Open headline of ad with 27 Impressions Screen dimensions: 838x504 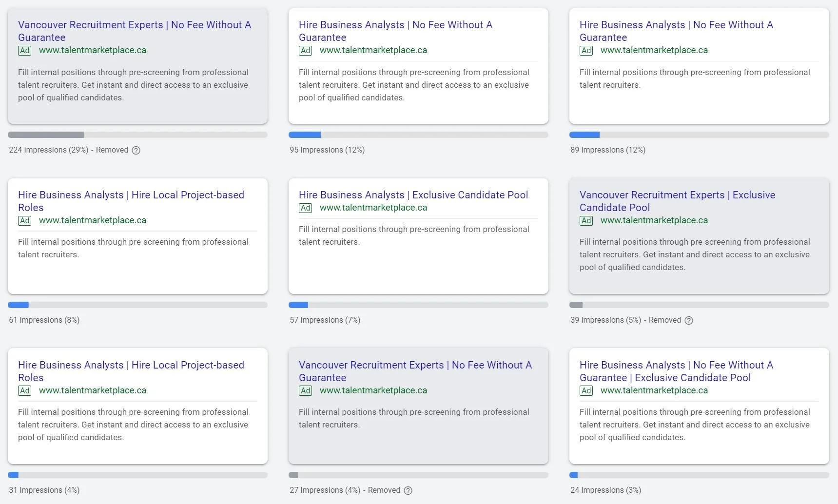pyautogui.click(x=415, y=371)
